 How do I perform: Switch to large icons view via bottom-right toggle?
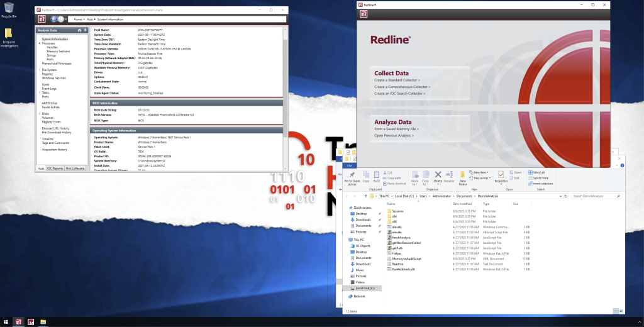click(x=620, y=311)
